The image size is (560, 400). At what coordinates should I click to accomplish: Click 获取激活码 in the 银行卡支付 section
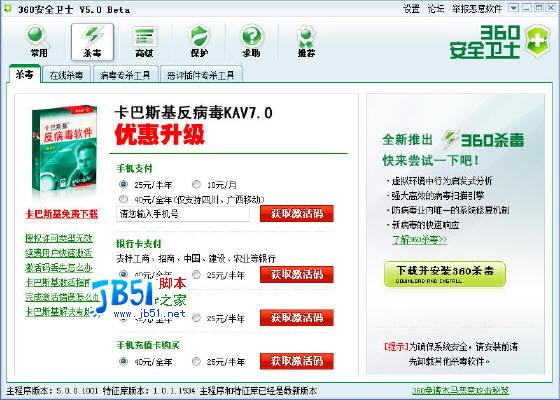pyautogui.click(x=297, y=274)
